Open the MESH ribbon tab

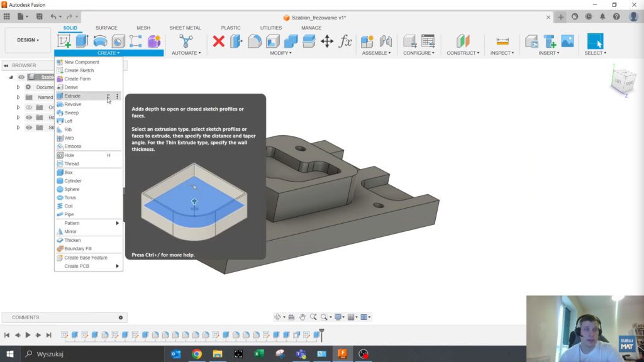[143, 28]
